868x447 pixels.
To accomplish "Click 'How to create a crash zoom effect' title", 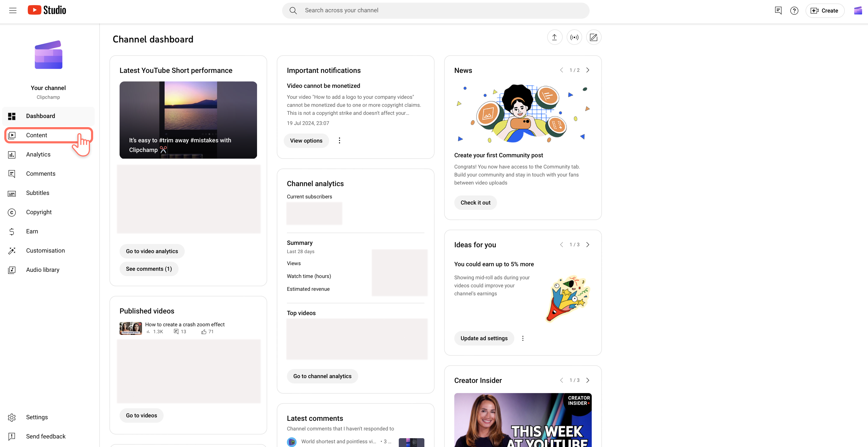I will pyautogui.click(x=185, y=324).
